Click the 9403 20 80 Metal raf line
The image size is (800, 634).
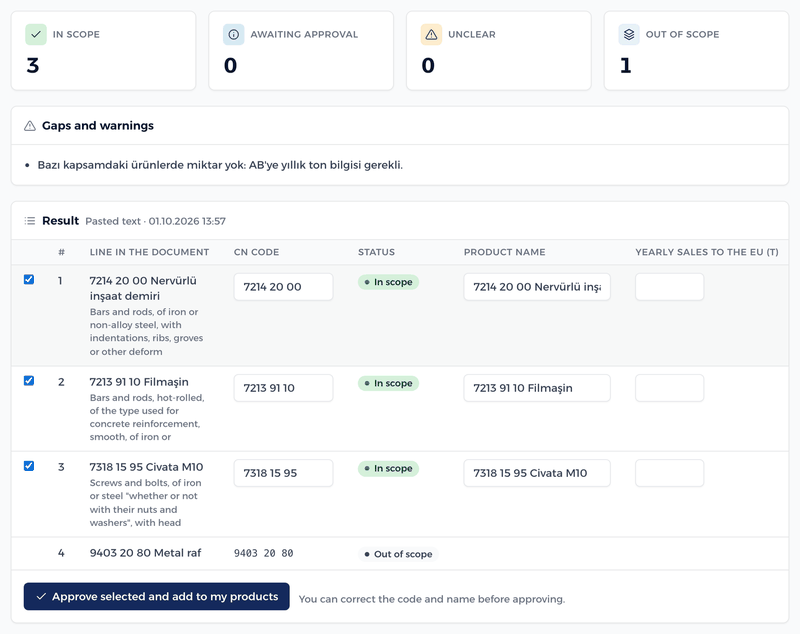[145, 553]
